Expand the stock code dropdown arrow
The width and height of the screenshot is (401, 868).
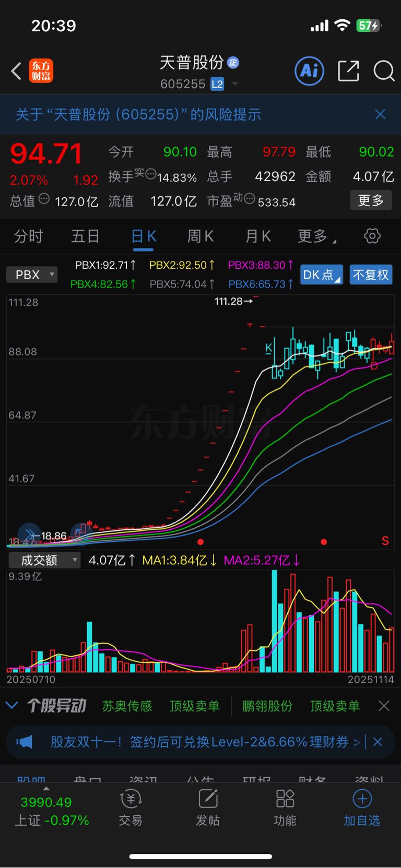pos(235,84)
